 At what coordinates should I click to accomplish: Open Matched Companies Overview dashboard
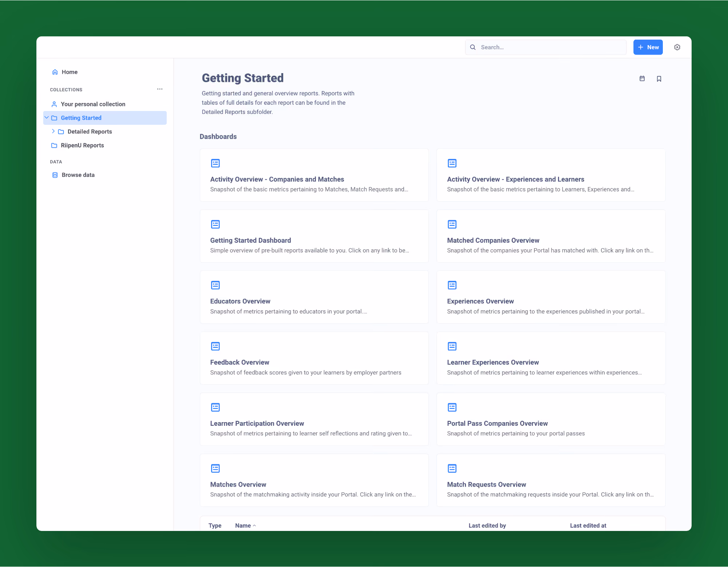click(x=551, y=236)
